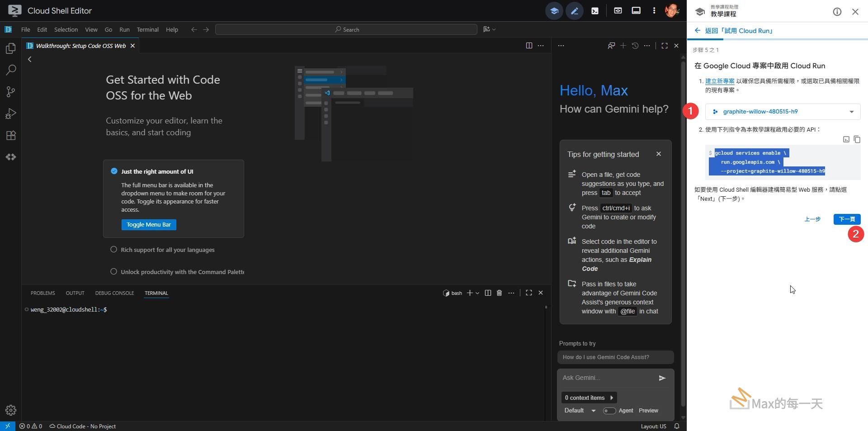
Task: Click the Ask Gemini input field
Action: coord(606,378)
